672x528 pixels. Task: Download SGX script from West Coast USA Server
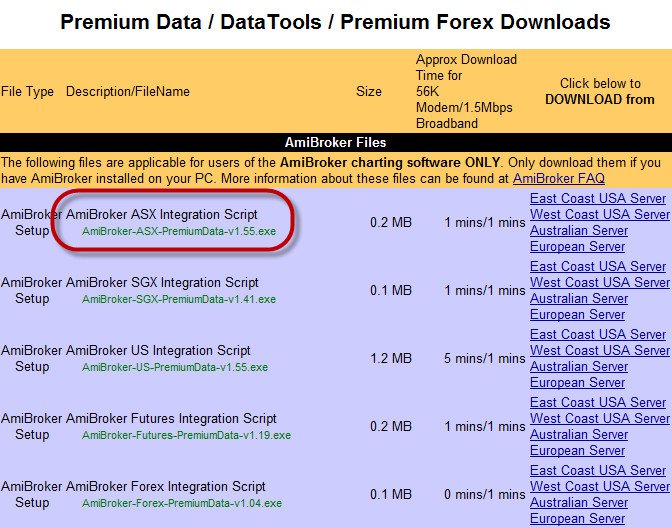pos(600,282)
